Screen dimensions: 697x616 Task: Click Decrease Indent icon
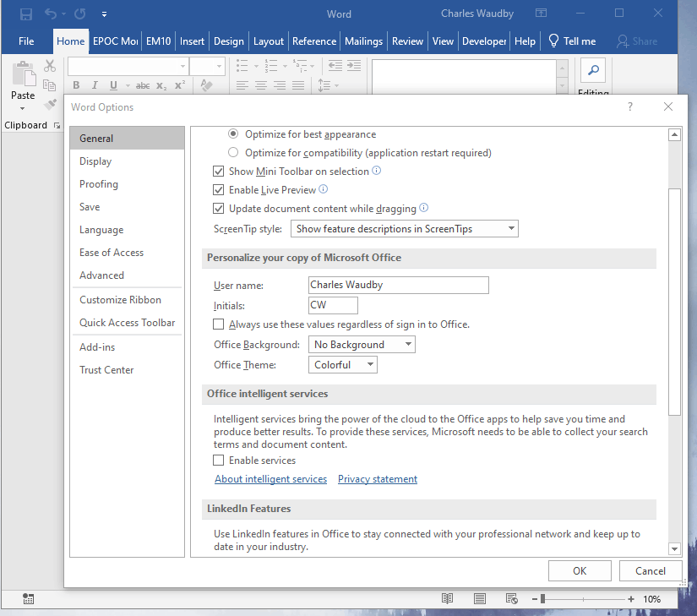pos(335,66)
